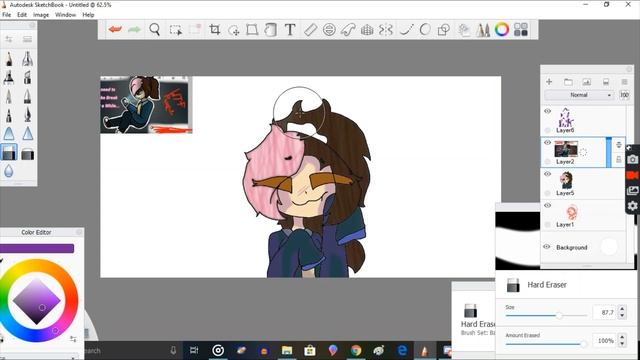This screenshot has width=640, height=360.
Task: Open the recorder settings gear
Action: 632,206
